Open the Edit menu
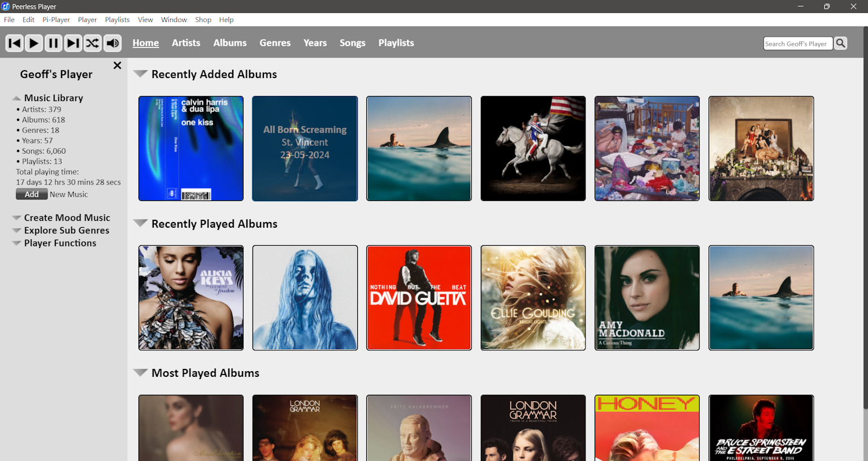The image size is (868, 461). click(x=28, y=20)
